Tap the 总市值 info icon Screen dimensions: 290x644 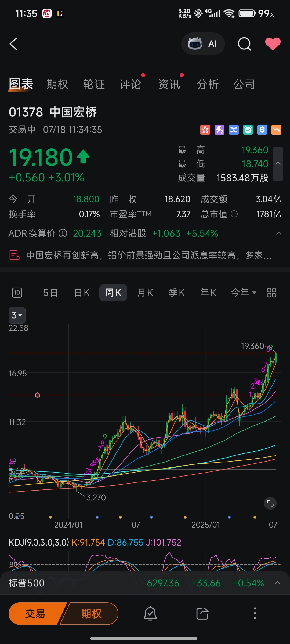pos(234,214)
